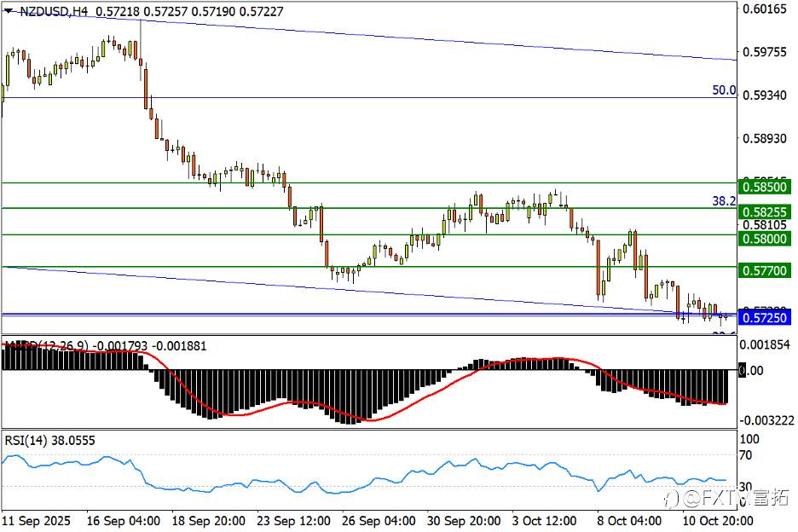Click the 10 Oct 20:00 time label
Screen dimensions: 798x532
718,521
